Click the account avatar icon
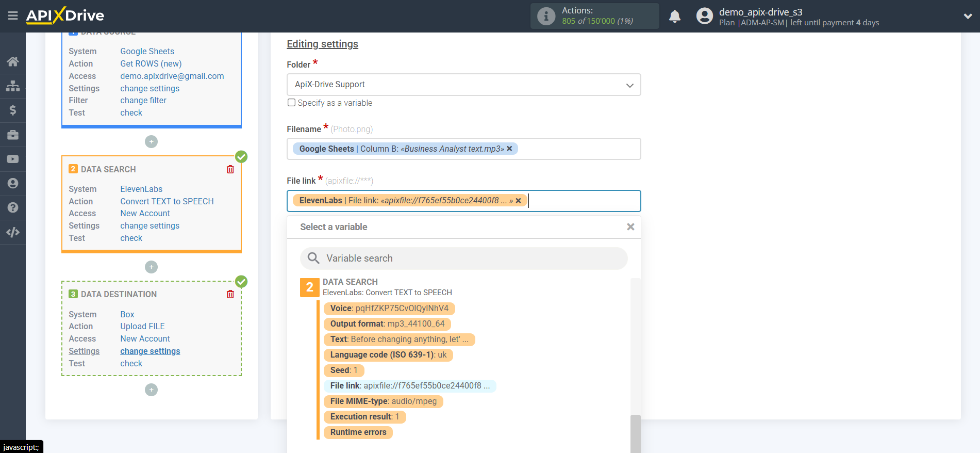The height and width of the screenshot is (453, 980). (704, 16)
